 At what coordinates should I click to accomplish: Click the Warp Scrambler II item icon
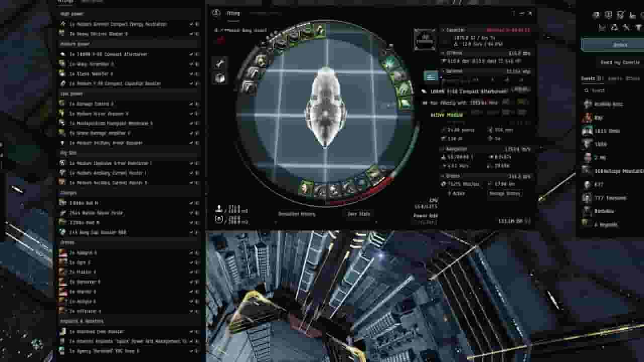coord(62,64)
